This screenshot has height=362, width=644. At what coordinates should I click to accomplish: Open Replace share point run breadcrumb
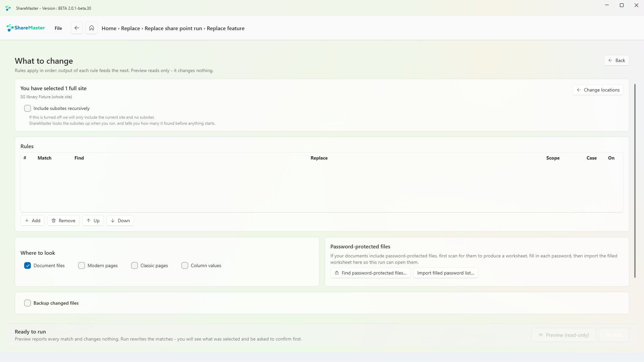coord(173,28)
